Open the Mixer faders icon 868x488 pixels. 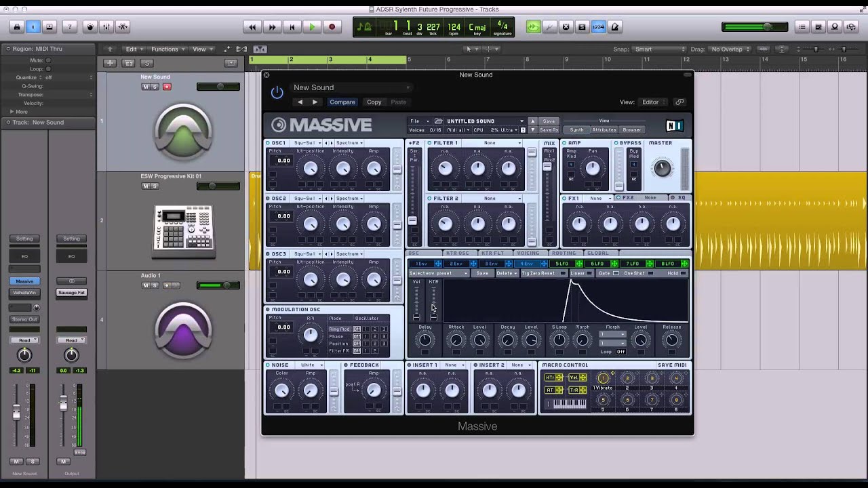(x=106, y=27)
